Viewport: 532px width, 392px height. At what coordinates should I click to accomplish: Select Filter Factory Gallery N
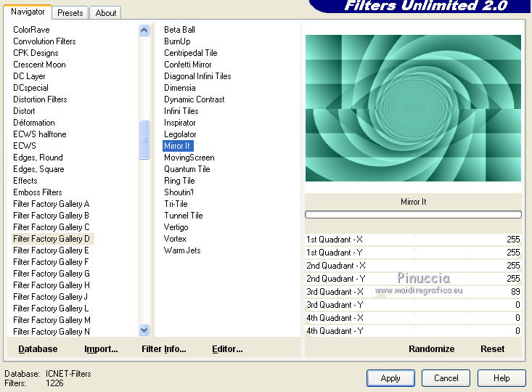[52, 331]
